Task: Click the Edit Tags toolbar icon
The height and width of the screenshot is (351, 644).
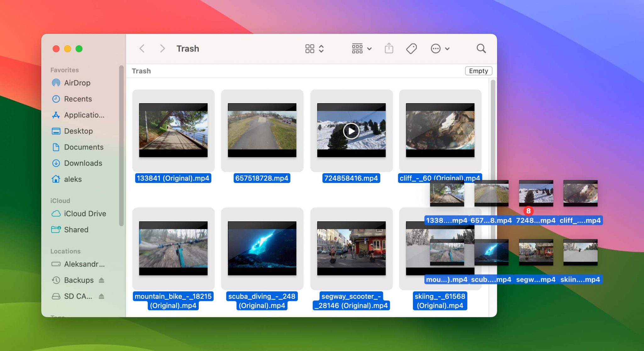Action: point(411,48)
